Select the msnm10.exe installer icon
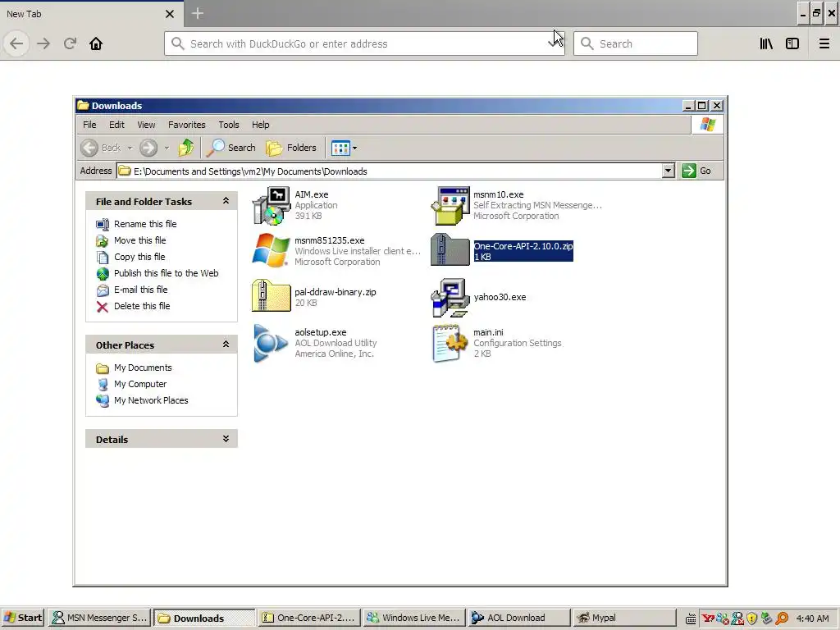 click(x=450, y=206)
